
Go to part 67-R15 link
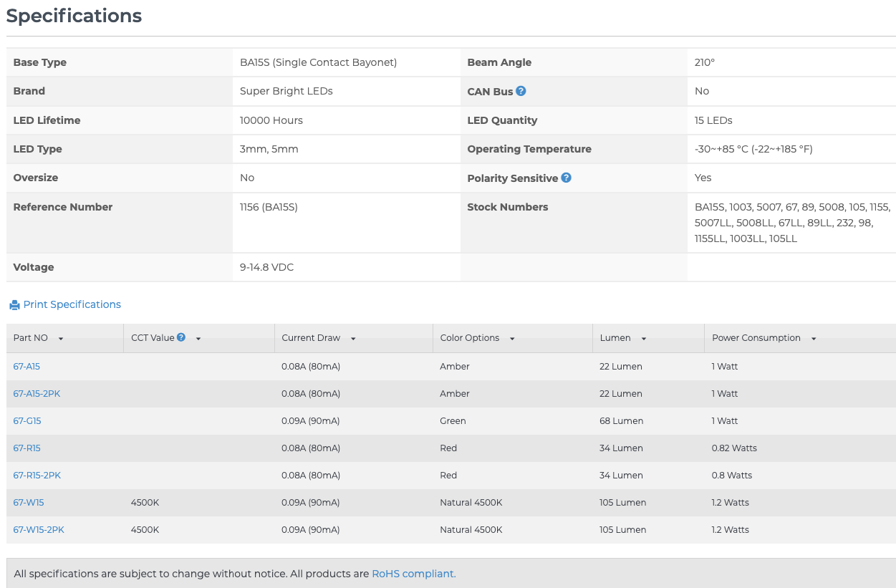(27, 448)
